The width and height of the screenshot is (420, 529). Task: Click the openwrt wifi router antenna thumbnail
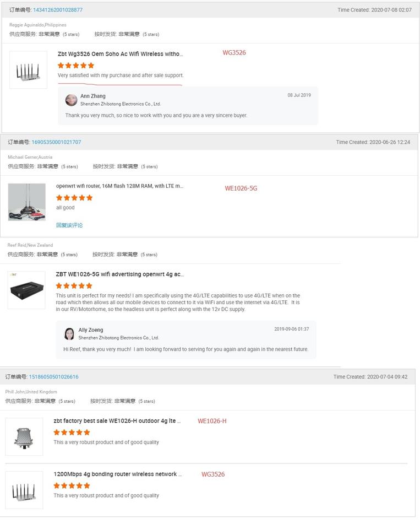tap(26, 202)
